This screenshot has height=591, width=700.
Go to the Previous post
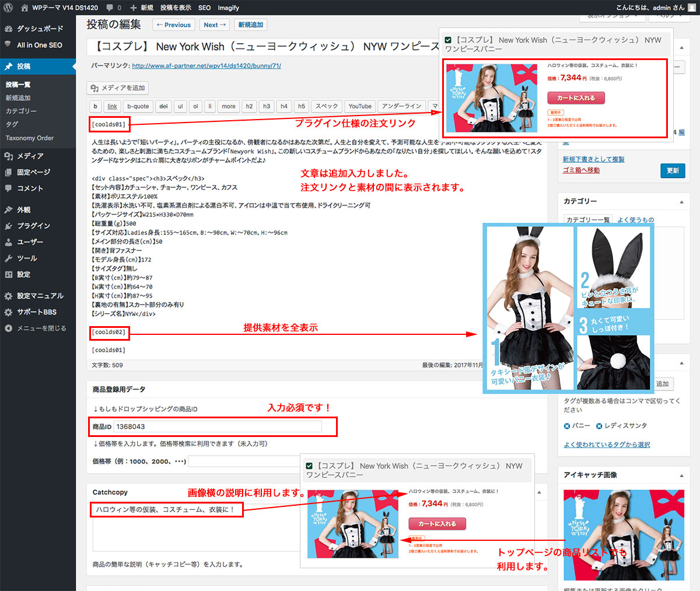pyautogui.click(x=174, y=25)
